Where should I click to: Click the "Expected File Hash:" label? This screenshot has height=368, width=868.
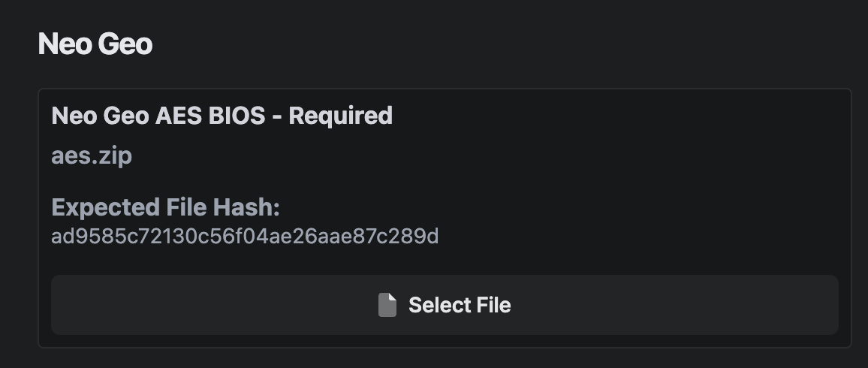click(x=165, y=207)
